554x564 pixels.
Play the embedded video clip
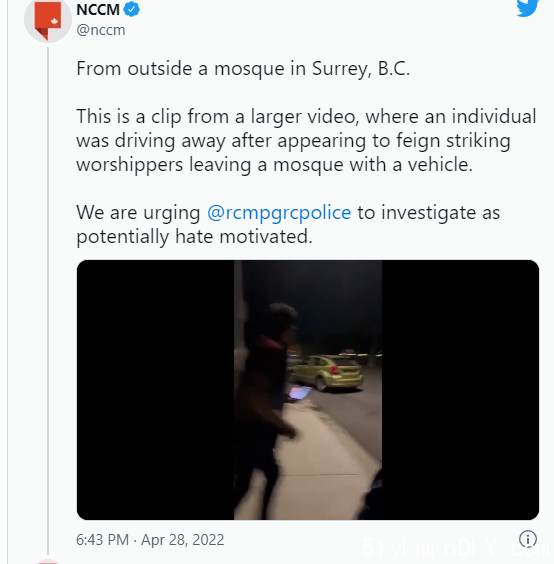[x=308, y=390]
